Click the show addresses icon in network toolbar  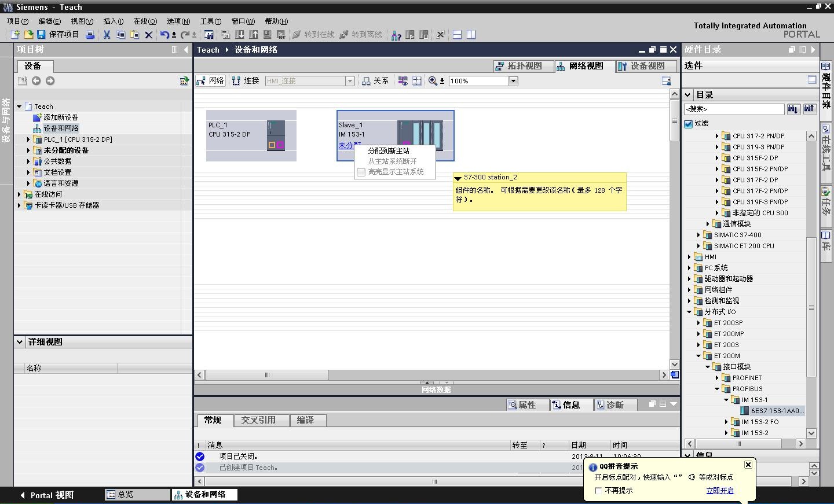click(403, 81)
